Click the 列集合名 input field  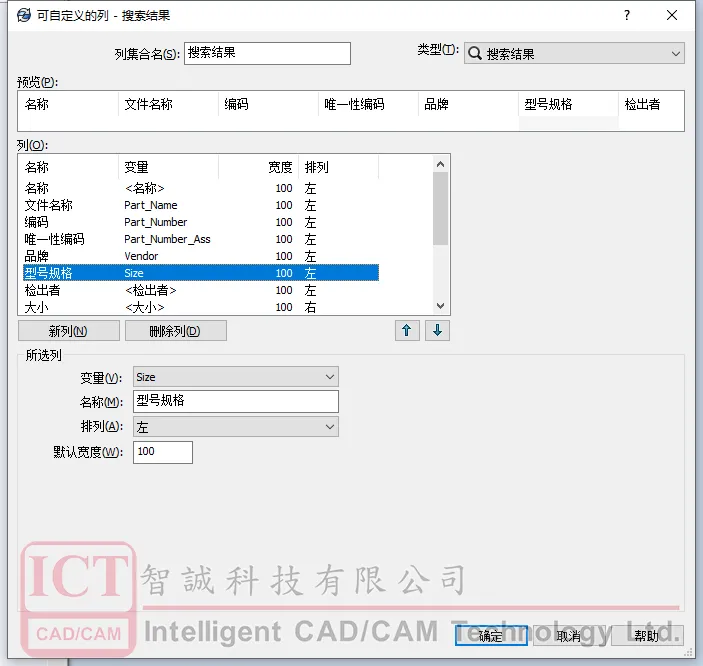coord(267,53)
